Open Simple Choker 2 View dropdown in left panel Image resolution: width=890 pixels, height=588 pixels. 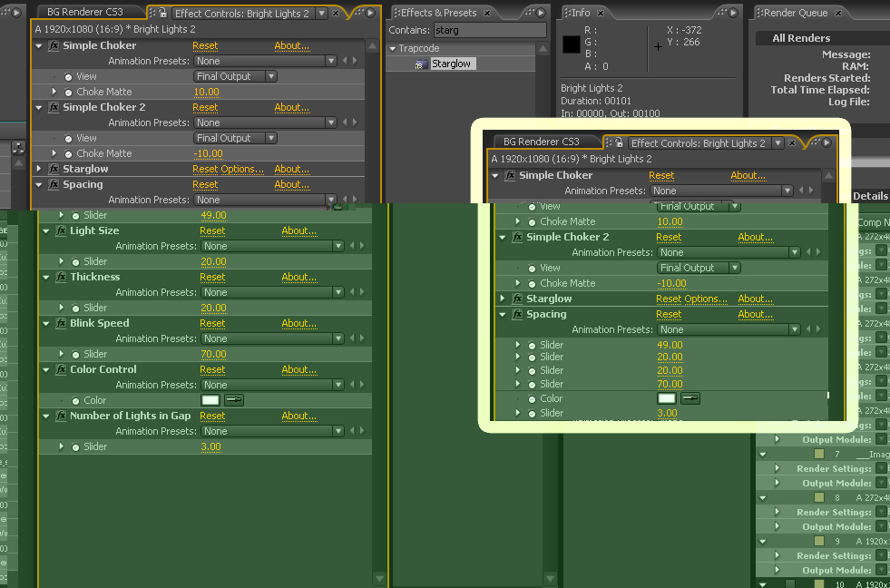[x=235, y=138]
